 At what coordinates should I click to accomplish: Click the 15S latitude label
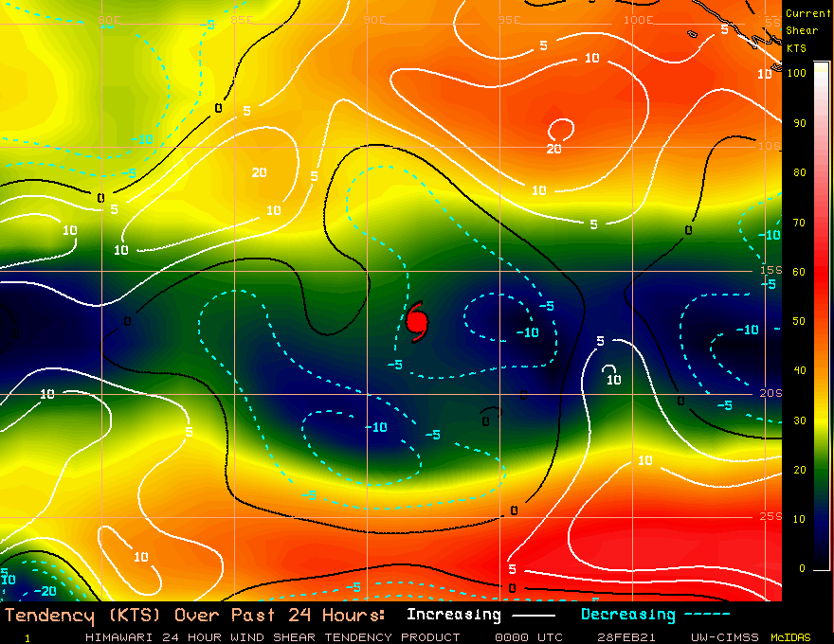point(771,270)
